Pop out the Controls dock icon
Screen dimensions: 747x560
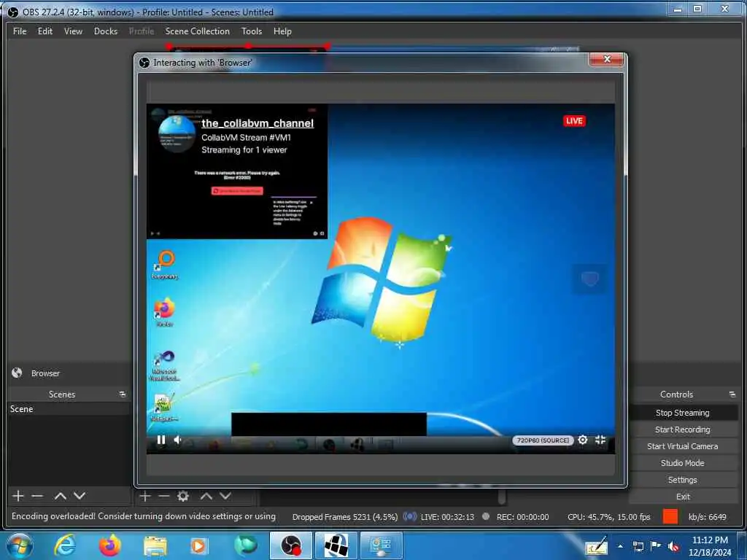click(732, 394)
